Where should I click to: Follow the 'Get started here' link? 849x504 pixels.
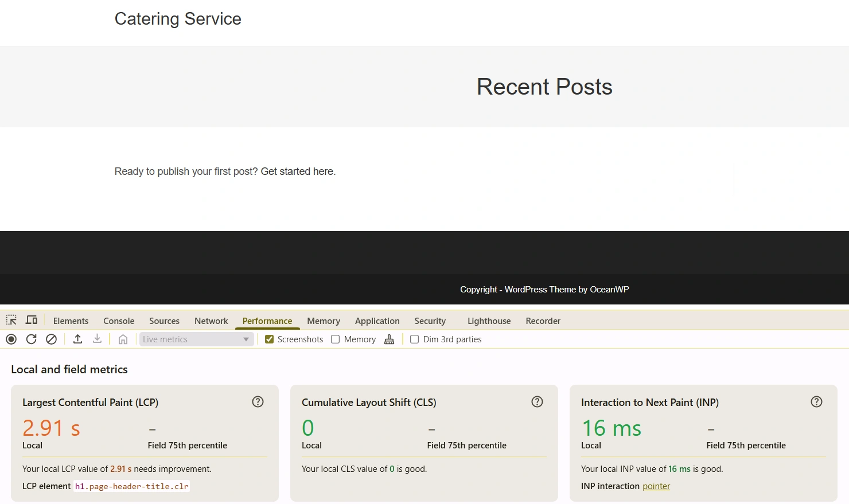pyautogui.click(x=297, y=171)
